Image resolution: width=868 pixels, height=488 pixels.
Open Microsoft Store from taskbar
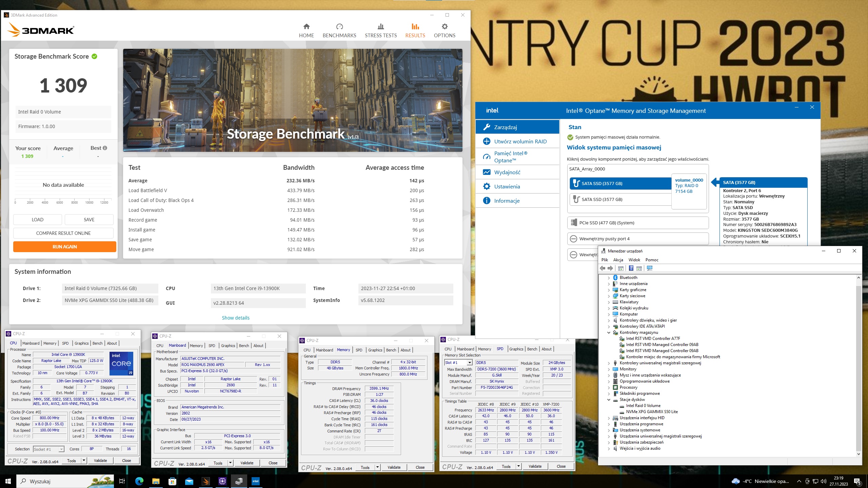click(x=172, y=481)
